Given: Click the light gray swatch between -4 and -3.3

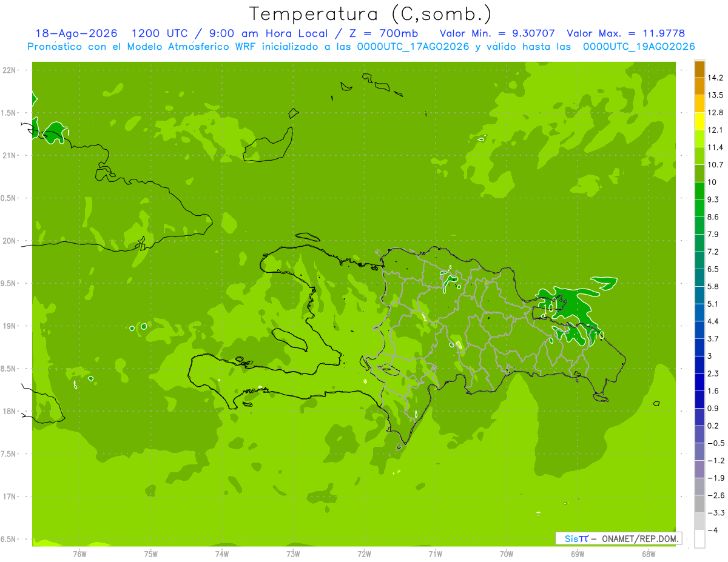Looking at the screenshot, I should click(699, 521).
